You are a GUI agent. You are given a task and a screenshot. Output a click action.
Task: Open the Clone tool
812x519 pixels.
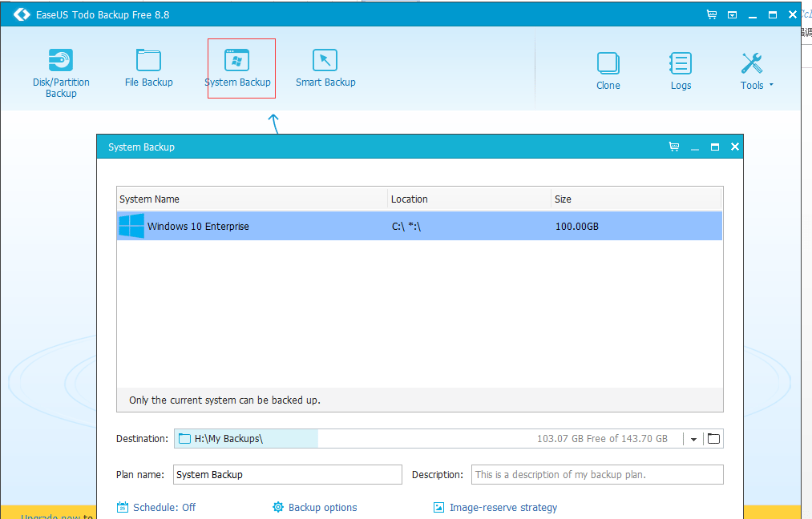click(x=608, y=71)
